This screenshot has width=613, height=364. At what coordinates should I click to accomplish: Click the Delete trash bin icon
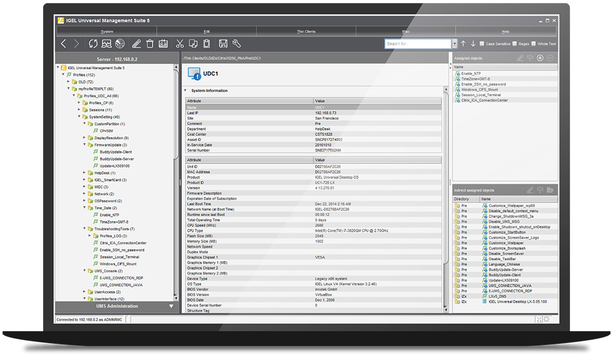tap(150, 44)
